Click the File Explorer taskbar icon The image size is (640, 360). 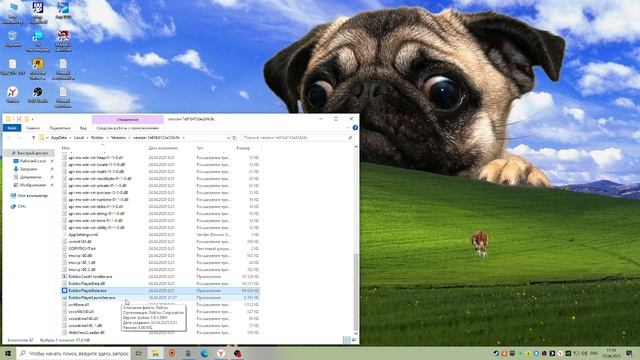pos(155,353)
